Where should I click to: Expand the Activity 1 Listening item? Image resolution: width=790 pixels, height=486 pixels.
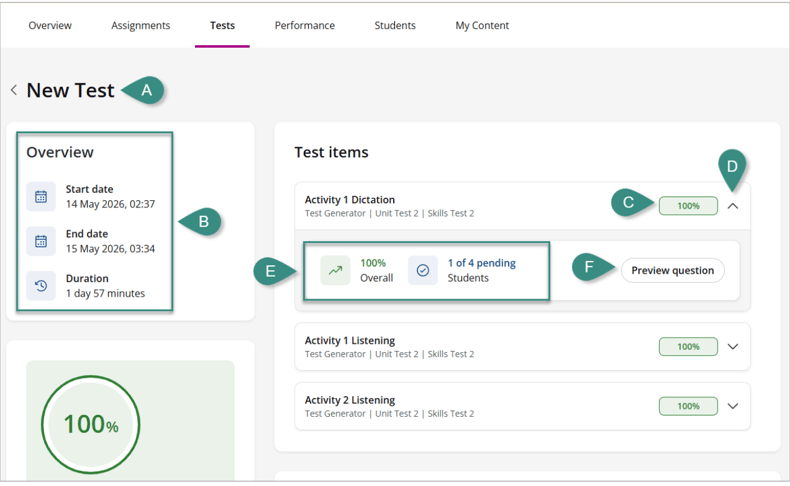733,346
